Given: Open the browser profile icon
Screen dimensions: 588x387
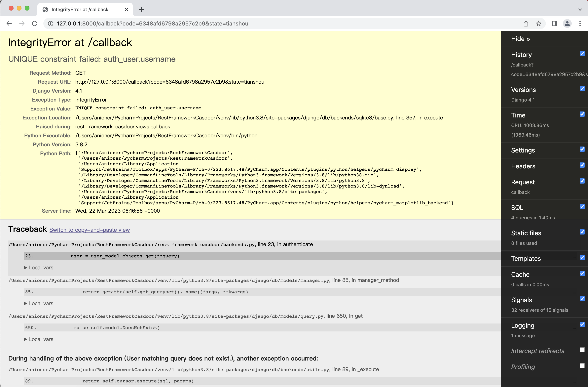Looking at the screenshot, I should coord(568,23).
